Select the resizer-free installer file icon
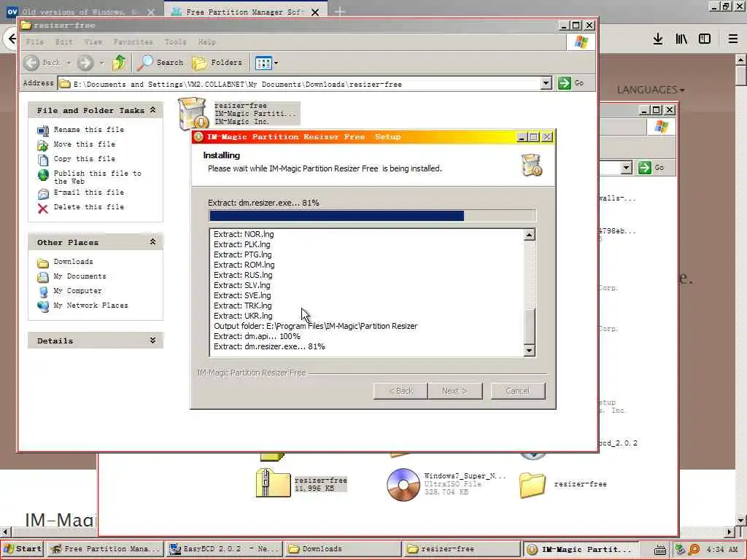Image resolution: width=747 pixels, height=560 pixels. [x=193, y=113]
